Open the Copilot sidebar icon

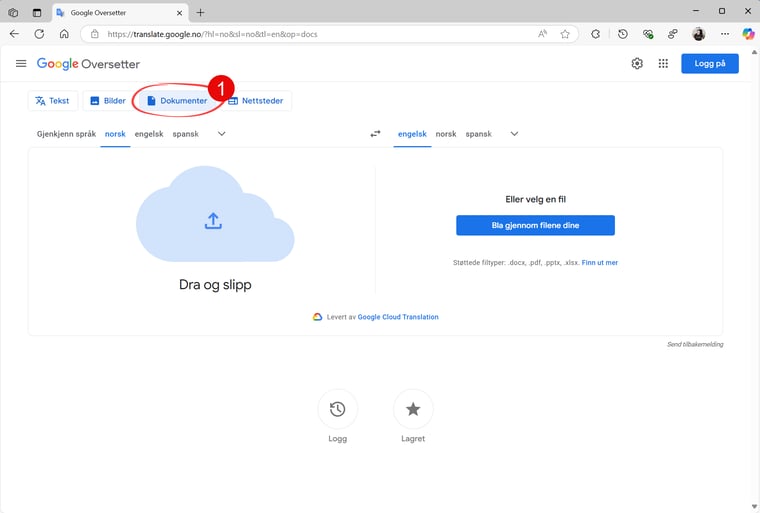coord(748,34)
